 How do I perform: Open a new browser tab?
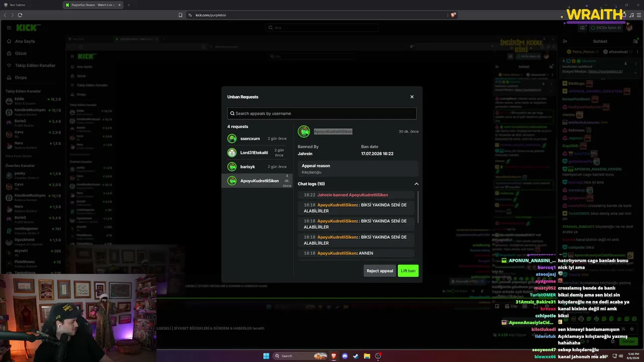(x=128, y=5)
